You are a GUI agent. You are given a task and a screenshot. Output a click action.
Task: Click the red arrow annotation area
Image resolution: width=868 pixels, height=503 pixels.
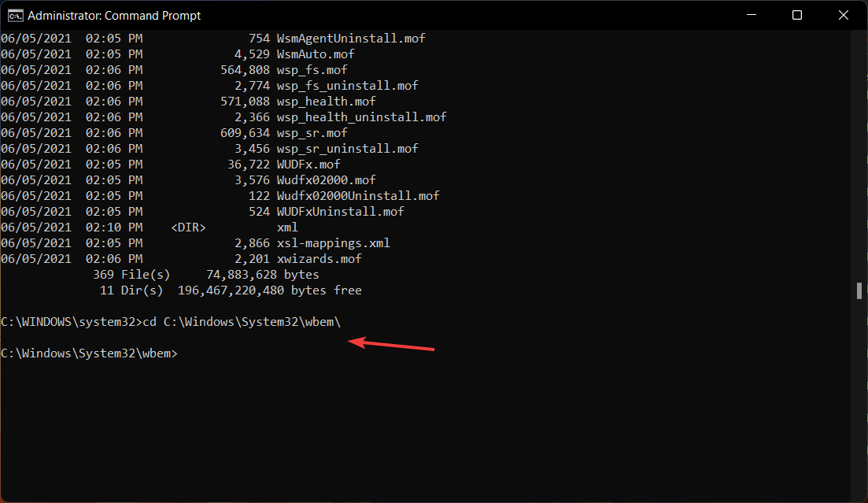[x=393, y=344]
